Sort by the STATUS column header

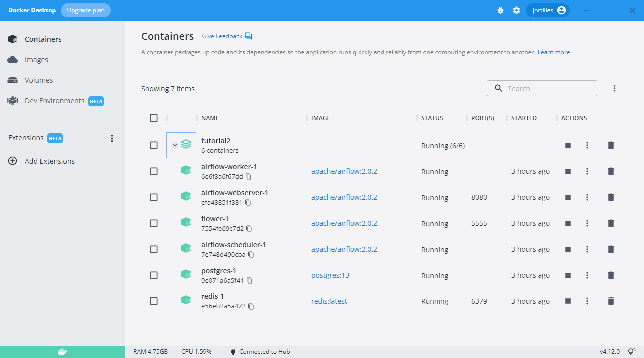pyautogui.click(x=432, y=118)
